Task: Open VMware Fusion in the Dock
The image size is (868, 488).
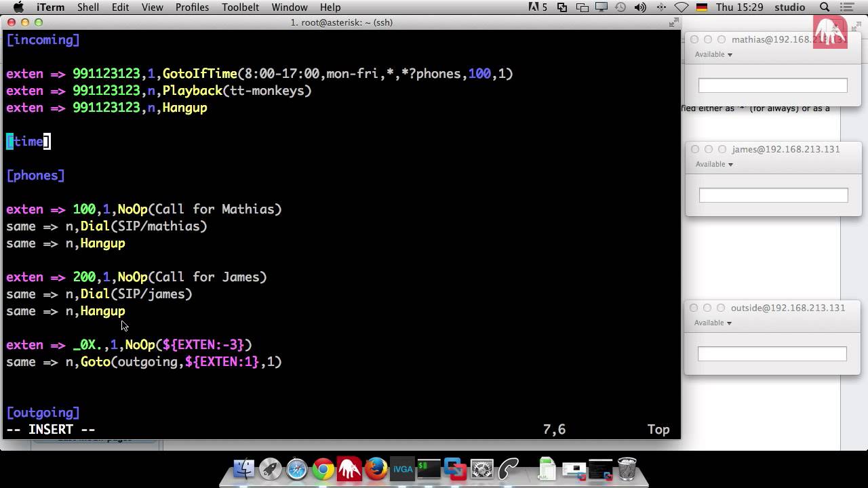Action: (x=455, y=469)
